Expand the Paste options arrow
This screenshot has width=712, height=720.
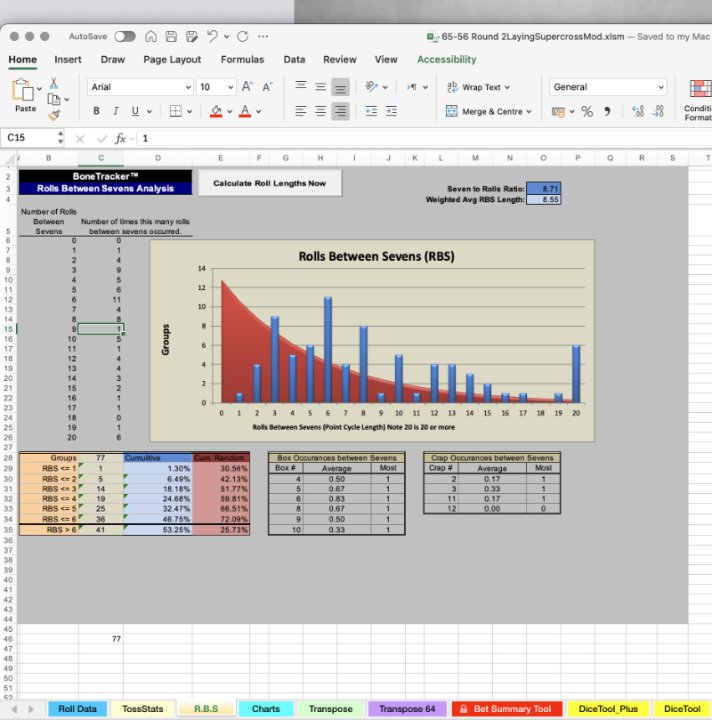pyautogui.click(x=39, y=88)
